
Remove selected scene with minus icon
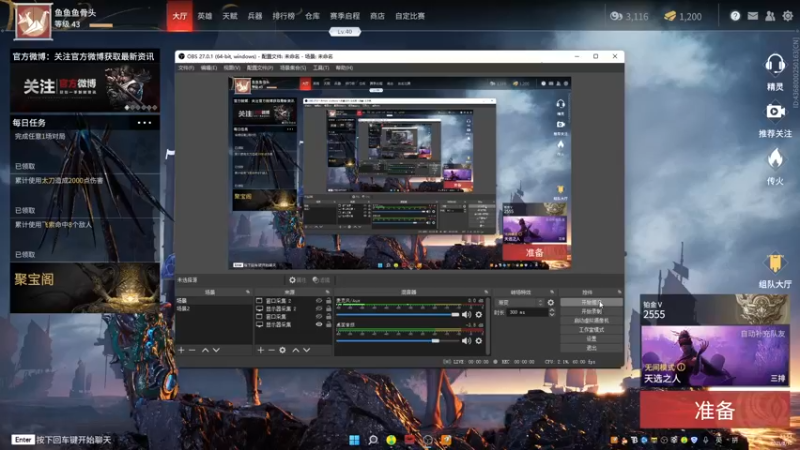(x=192, y=350)
